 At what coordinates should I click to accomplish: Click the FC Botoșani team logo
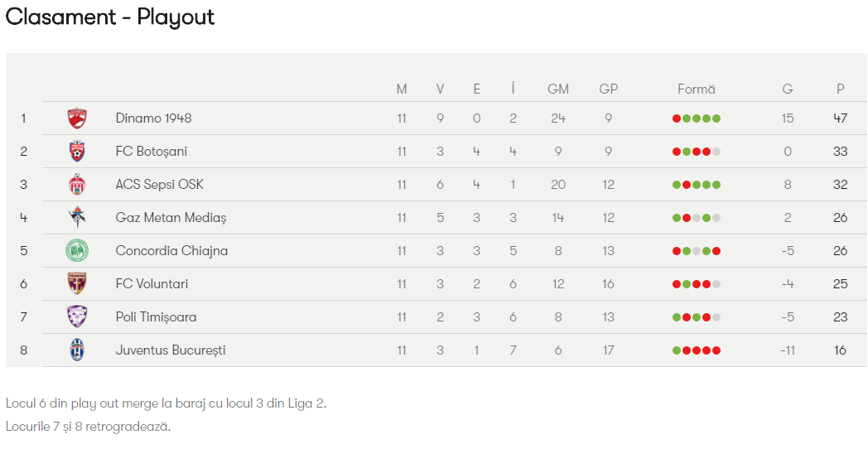click(x=77, y=152)
